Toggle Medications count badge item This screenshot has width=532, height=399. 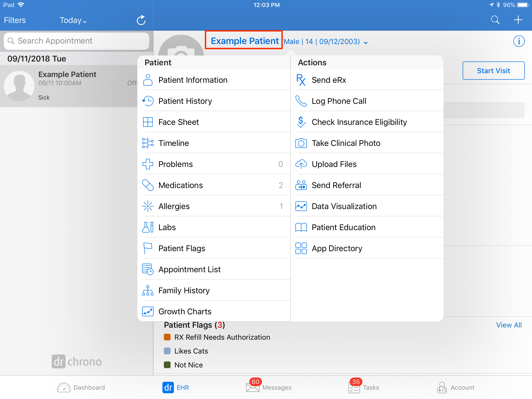click(281, 185)
